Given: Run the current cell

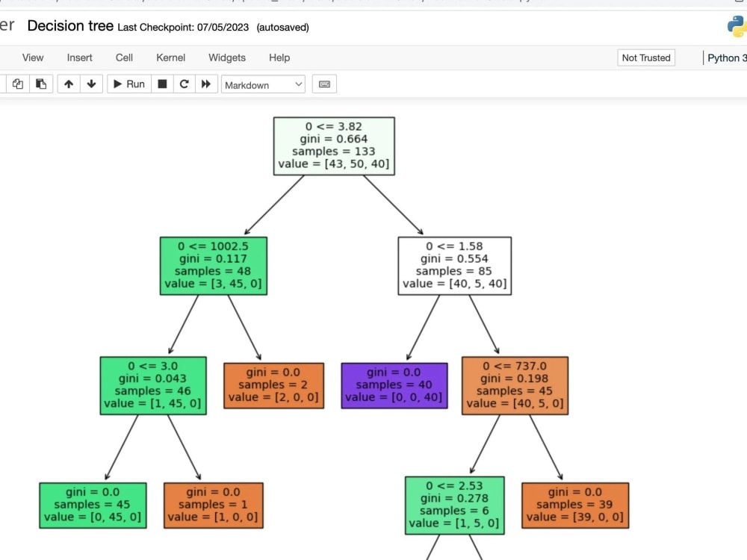Looking at the screenshot, I should tap(128, 84).
